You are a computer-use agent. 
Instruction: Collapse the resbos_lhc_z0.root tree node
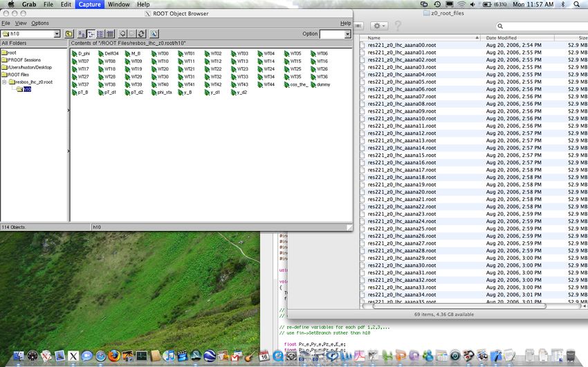[4, 82]
